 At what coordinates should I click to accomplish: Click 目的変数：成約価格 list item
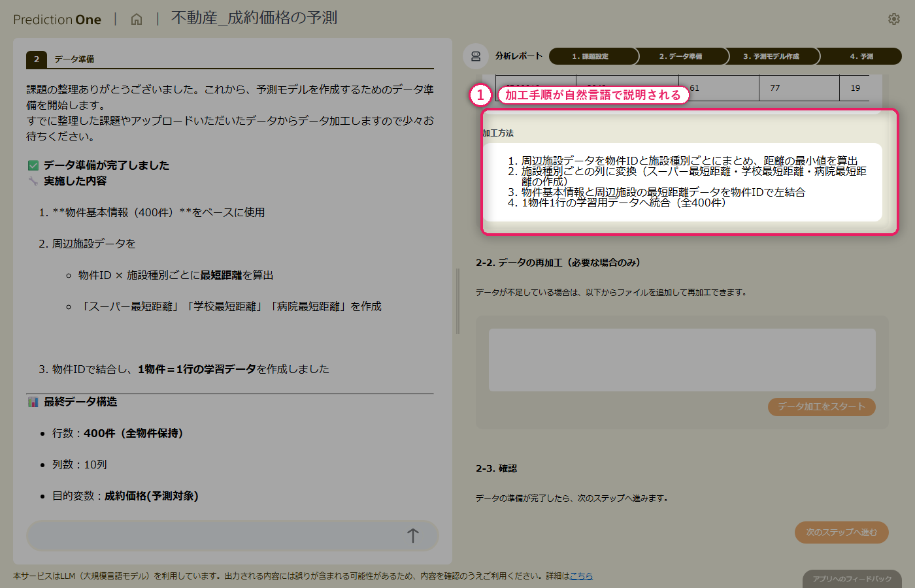pos(125,496)
